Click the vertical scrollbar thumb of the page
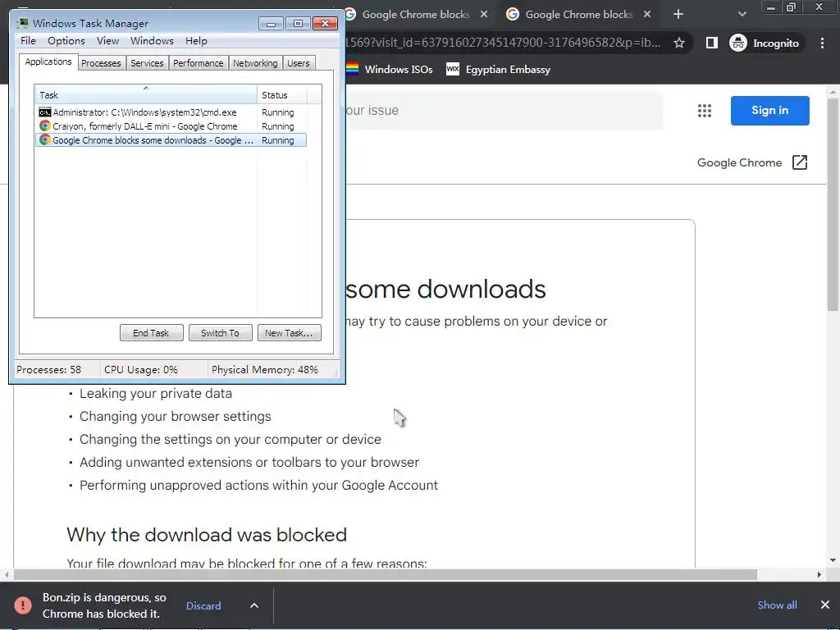 (833, 204)
